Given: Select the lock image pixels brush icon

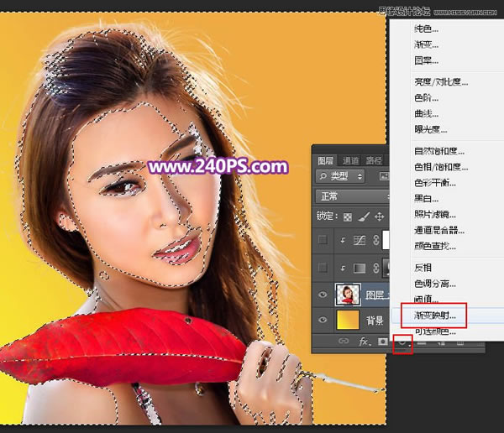Looking at the screenshot, I should [363, 216].
